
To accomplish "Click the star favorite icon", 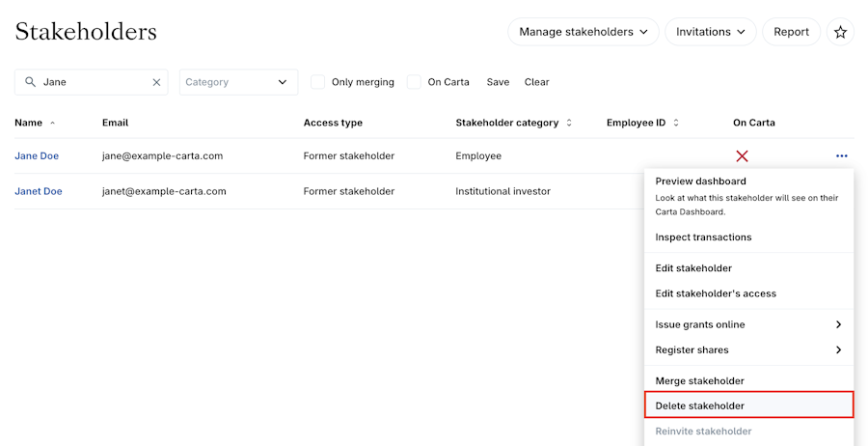I will coord(840,32).
